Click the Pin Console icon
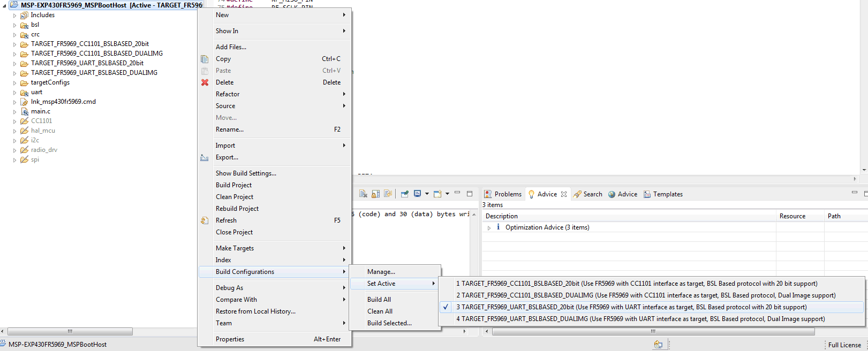 405,194
